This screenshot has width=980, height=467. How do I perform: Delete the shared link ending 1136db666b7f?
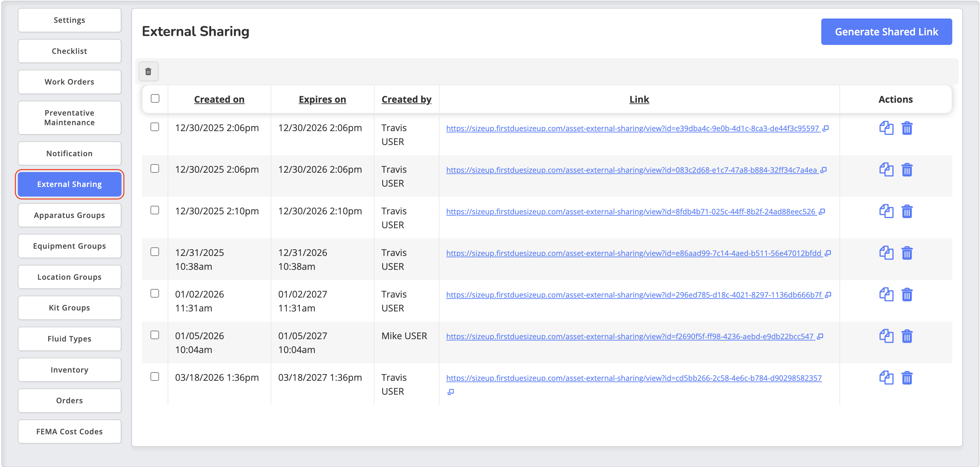coord(907,294)
